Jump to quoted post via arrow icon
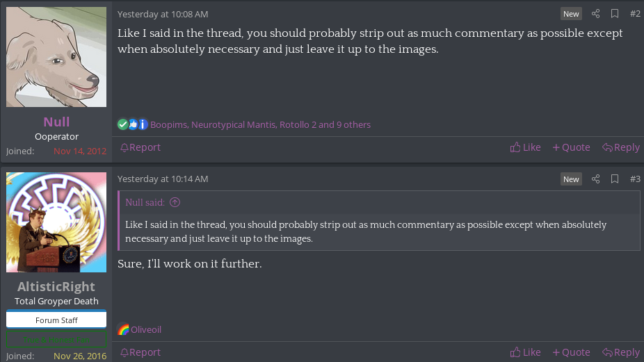This screenshot has height=362, width=644. tap(175, 202)
